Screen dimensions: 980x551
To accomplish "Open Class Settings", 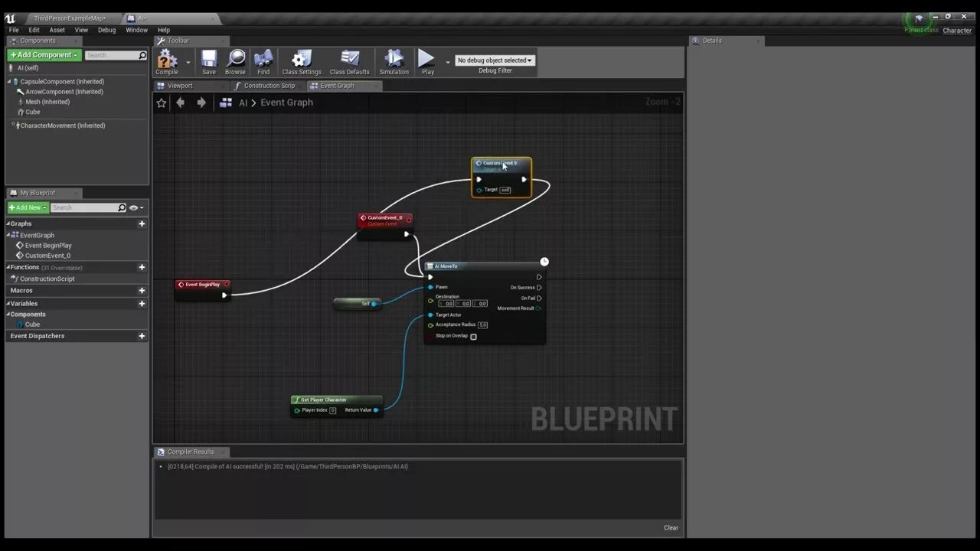I will [x=302, y=62].
